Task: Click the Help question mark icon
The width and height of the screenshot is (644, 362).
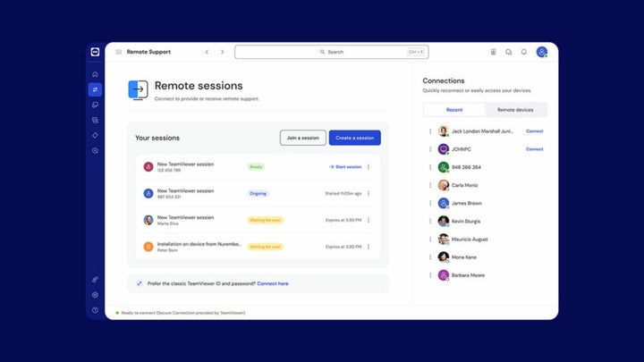Action: coord(95,310)
